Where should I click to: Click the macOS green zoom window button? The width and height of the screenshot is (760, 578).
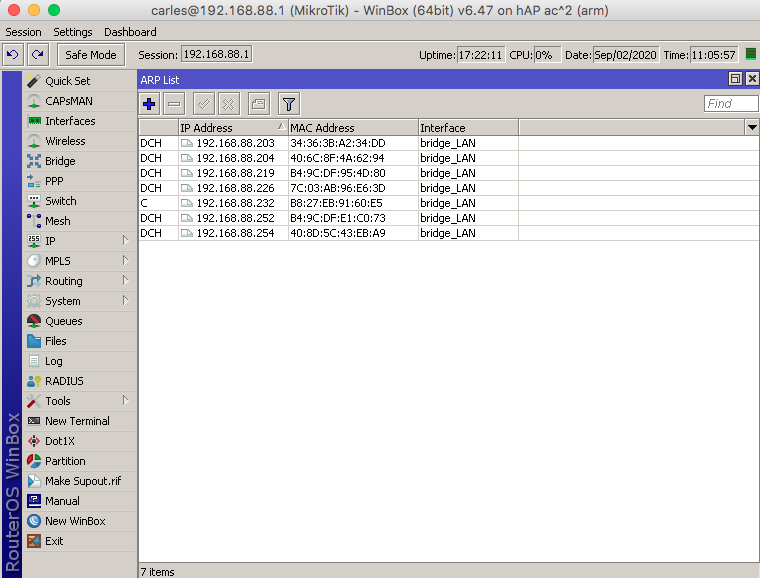54,10
